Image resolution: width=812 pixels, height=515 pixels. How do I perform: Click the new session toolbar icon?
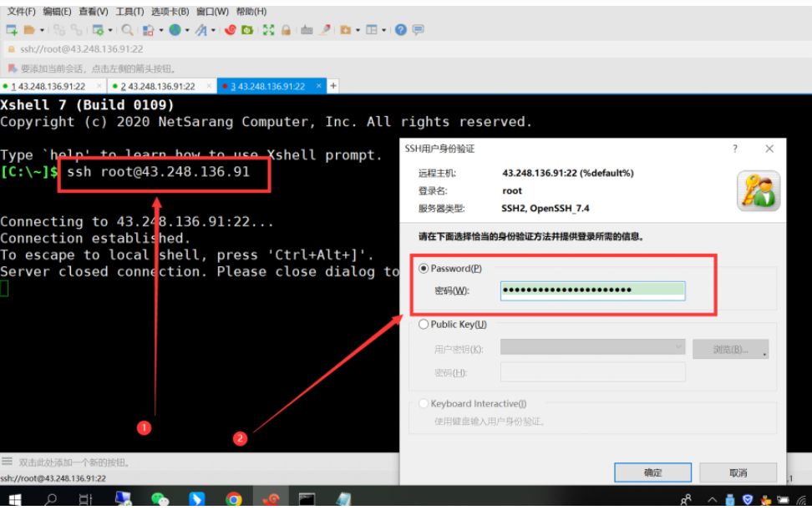pyautogui.click(x=12, y=30)
